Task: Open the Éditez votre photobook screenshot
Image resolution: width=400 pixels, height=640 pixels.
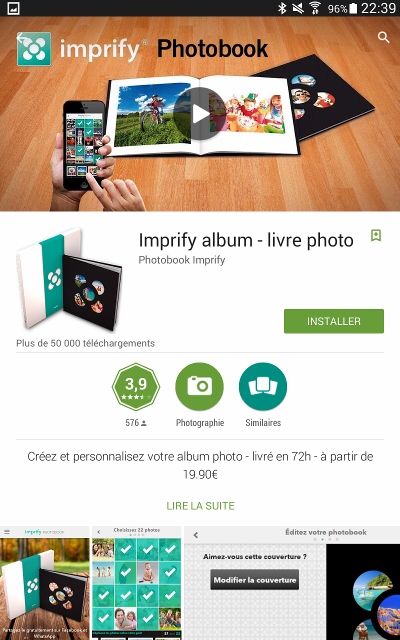Action: click(292, 583)
